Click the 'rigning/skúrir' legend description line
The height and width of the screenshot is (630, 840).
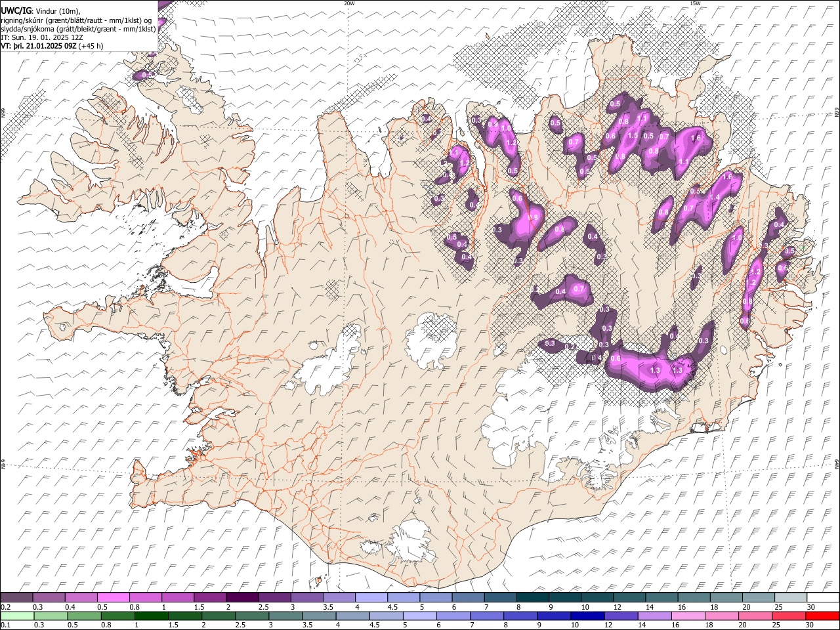point(76,20)
